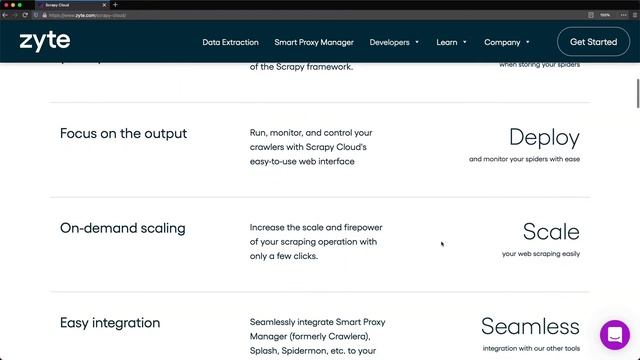
Task: Click the shield tracking-protection icon
Action: (36, 15)
